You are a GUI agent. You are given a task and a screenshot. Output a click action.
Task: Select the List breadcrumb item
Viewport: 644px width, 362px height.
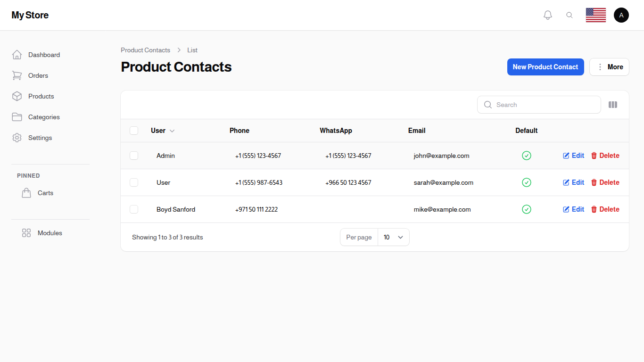[x=192, y=50]
